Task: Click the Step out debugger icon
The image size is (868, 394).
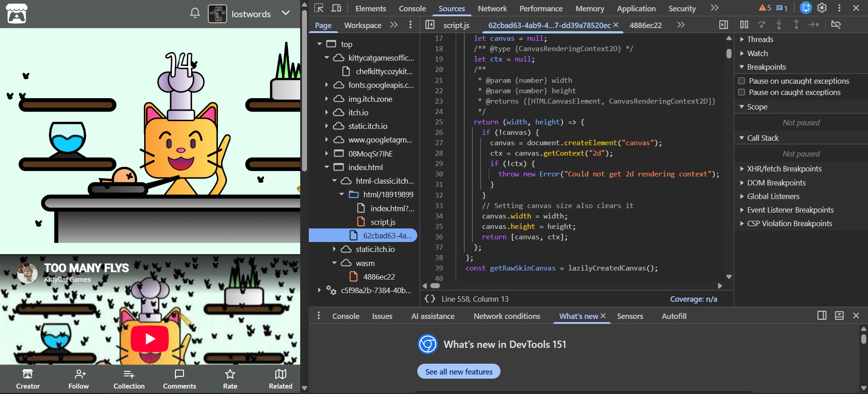Action: click(x=796, y=25)
